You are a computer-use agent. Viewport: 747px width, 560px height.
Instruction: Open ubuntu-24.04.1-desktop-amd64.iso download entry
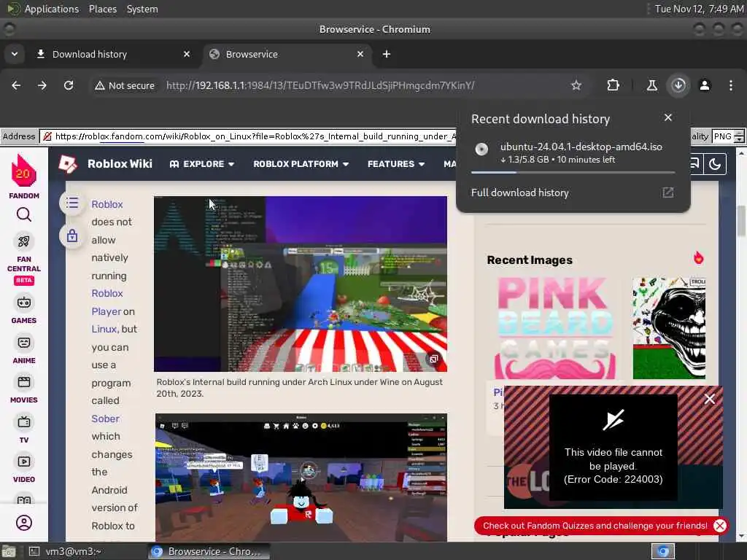(573, 153)
